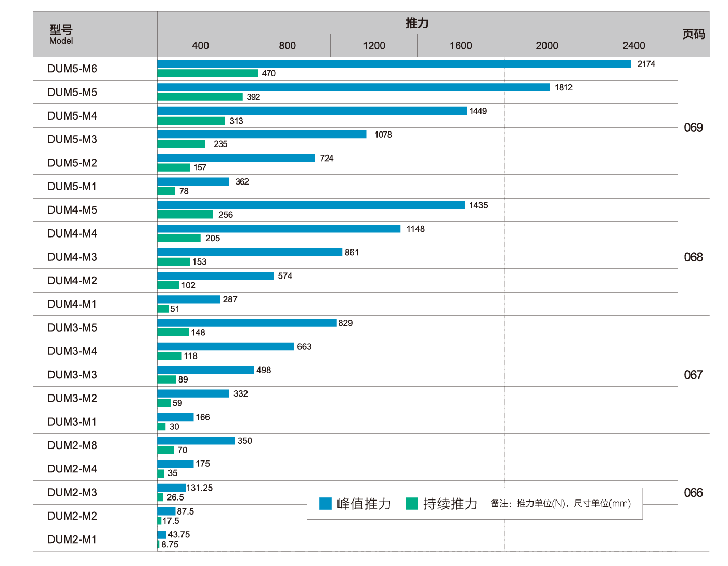Image resolution: width=728 pixels, height=566 pixels.
Task: Select the DUM4-M4 model label
Action: coord(72,233)
